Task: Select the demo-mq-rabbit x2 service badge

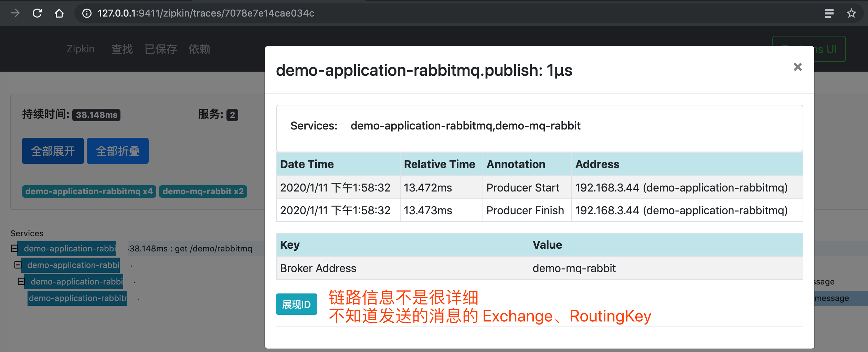Action: [203, 191]
